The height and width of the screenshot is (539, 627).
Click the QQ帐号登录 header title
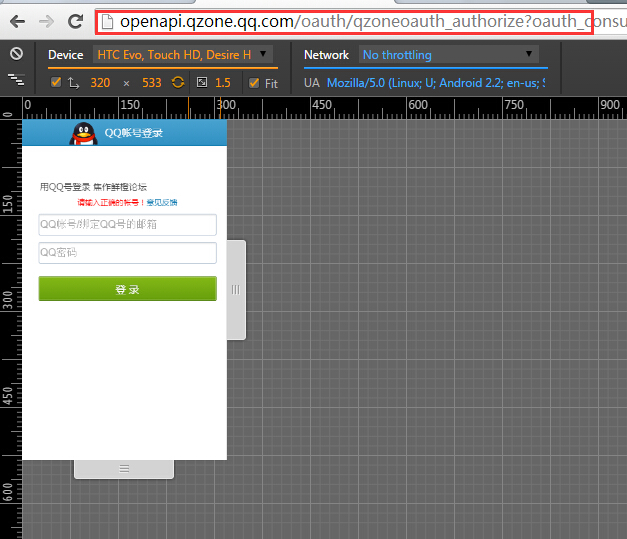click(134, 133)
